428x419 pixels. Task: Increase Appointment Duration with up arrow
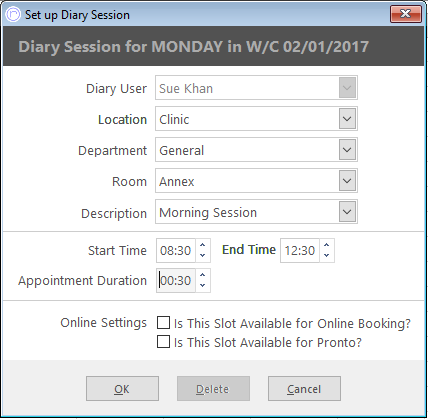click(202, 275)
